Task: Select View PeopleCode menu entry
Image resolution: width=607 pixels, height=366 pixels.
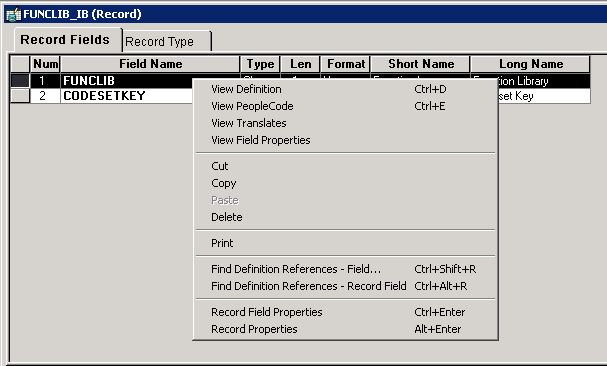Action: (345, 106)
